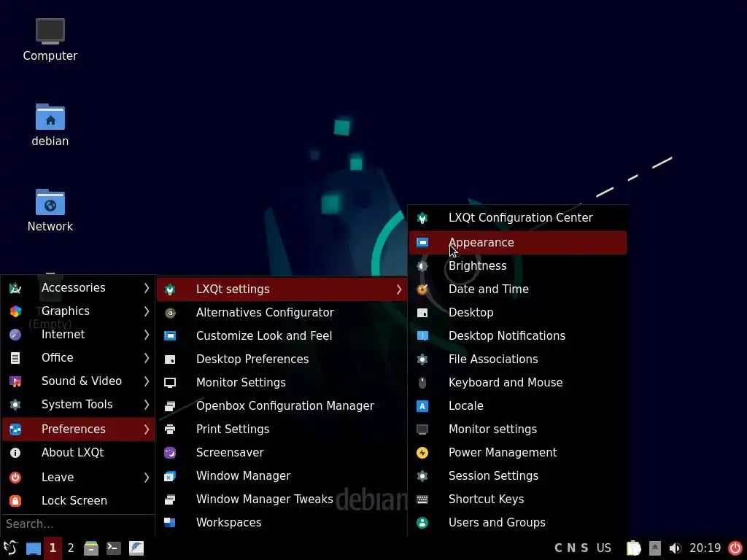Click the volume speaker icon in tray

[x=675, y=548]
